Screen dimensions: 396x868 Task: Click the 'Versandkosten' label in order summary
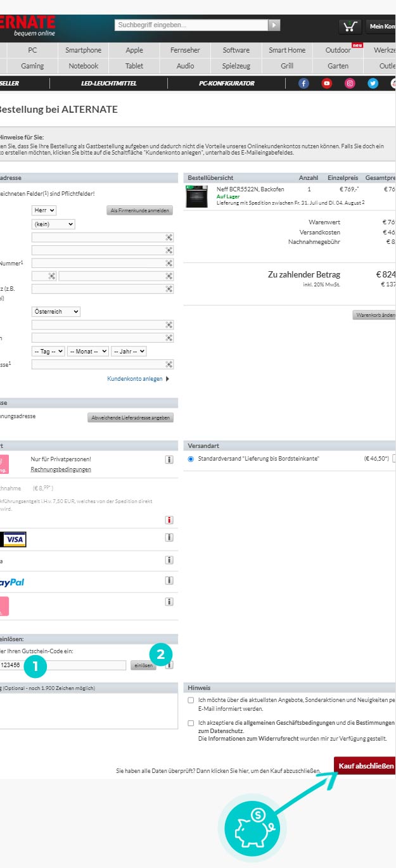click(320, 232)
